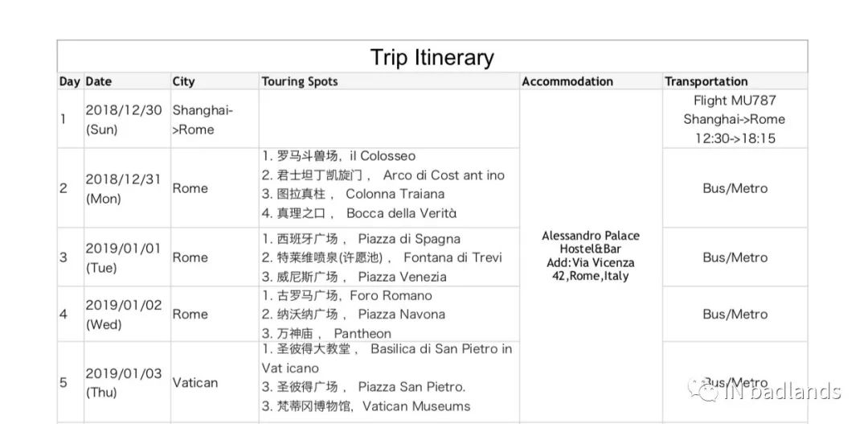Select the Date column header
Screen dimensions: 868x424
[x=99, y=81]
